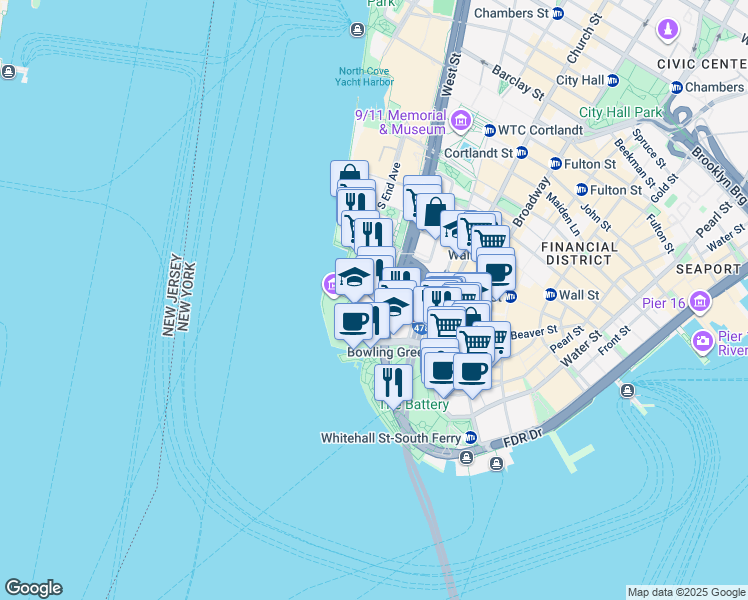Open the graduation cap marker on the west shoreline
This screenshot has width=748, height=600.
(x=354, y=276)
